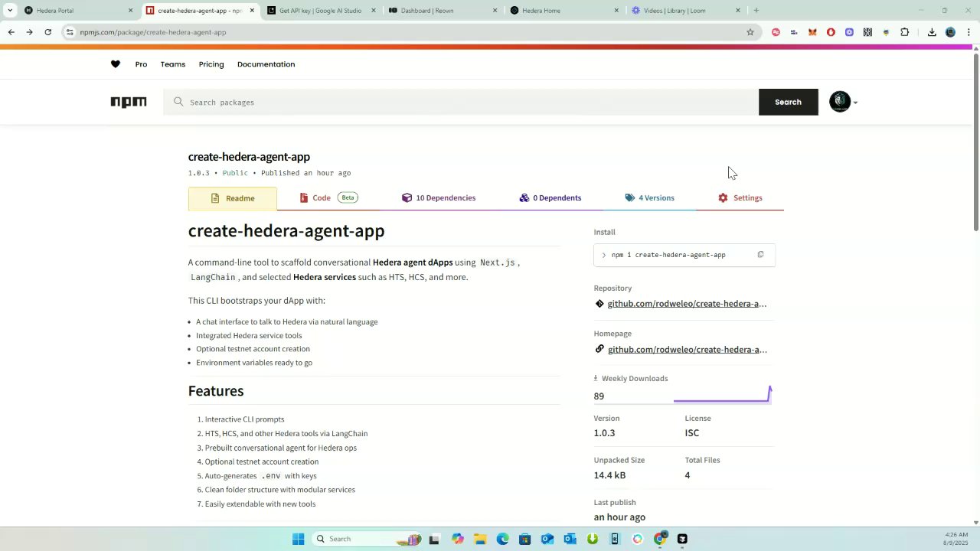Screen dimensions: 980x551
Task: Go forward in browser history
Action: (x=29, y=32)
